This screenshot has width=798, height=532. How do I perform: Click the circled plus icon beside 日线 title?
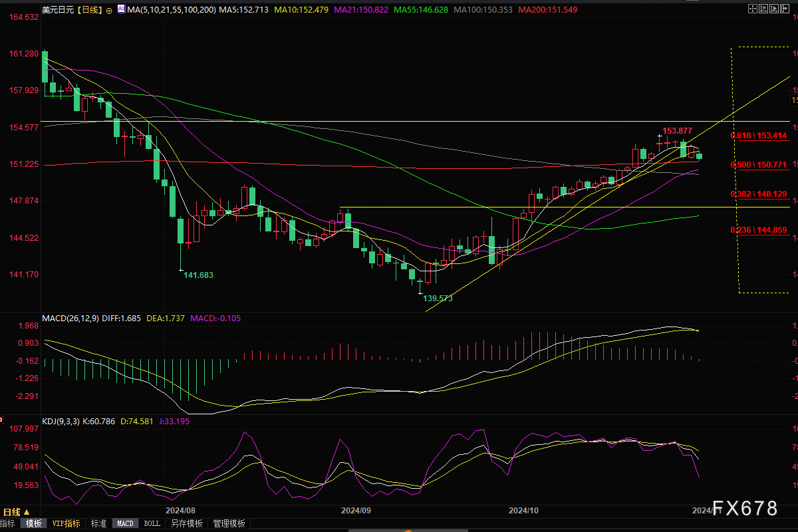tap(109, 11)
